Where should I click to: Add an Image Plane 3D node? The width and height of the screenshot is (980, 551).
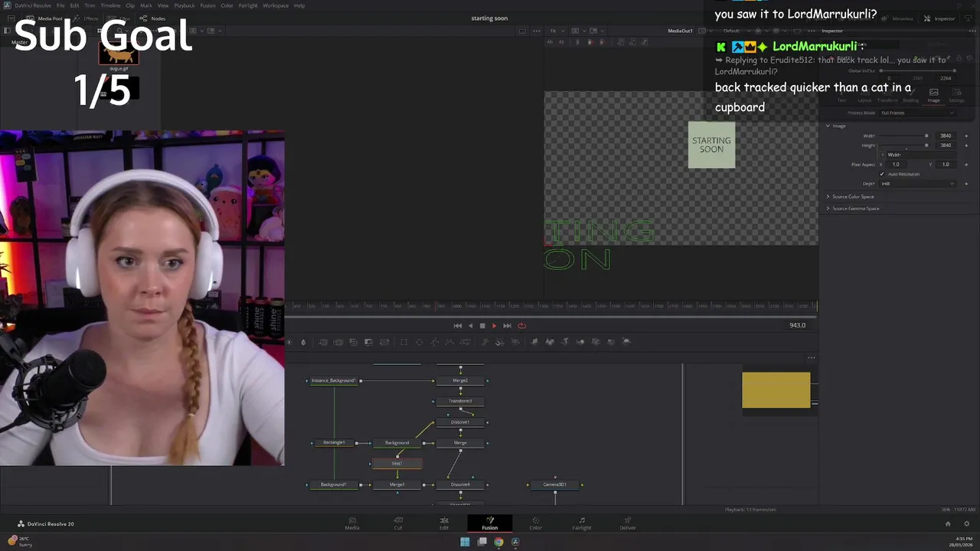pos(534,342)
